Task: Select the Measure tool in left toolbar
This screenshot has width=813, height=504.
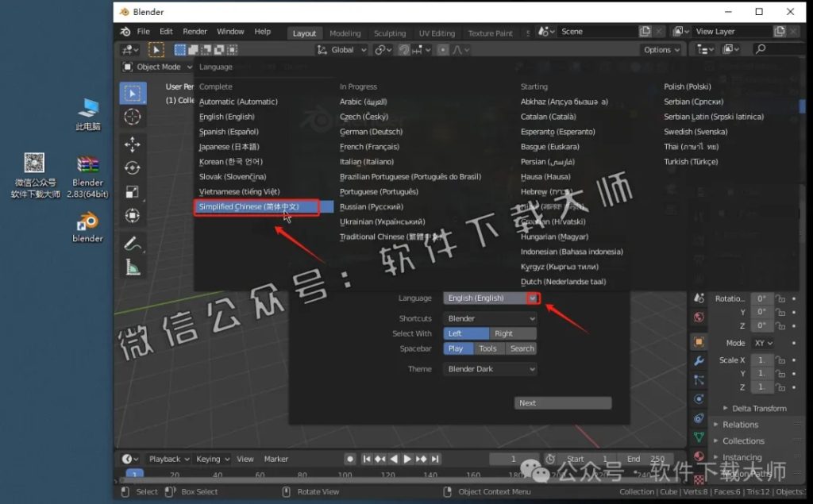Action: pos(133,268)
